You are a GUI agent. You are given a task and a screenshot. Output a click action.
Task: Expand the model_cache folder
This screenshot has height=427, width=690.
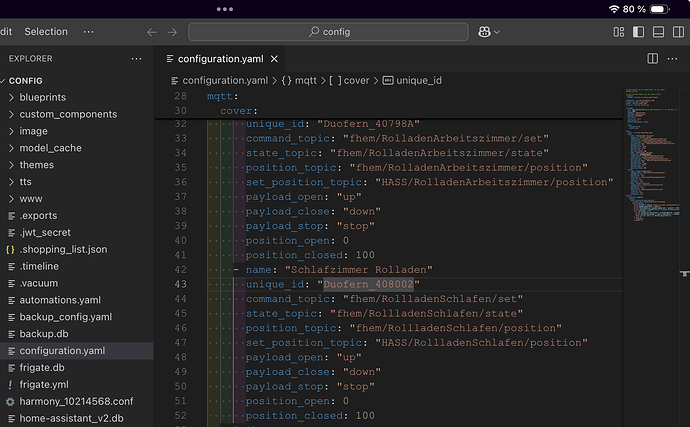(x=50, y=148)
